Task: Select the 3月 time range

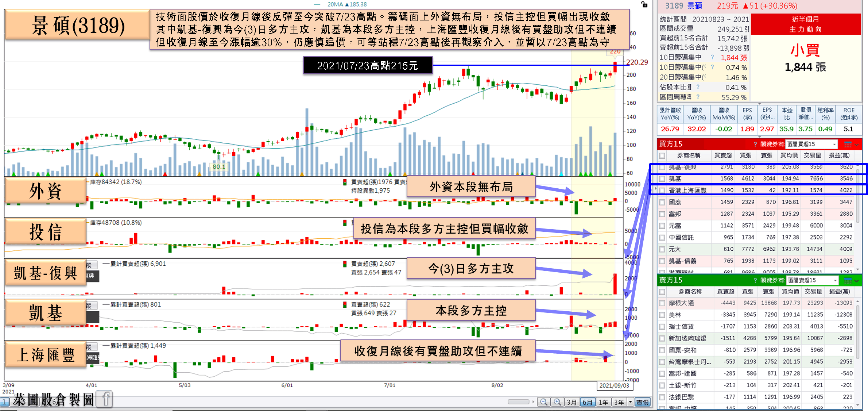Action: pyautogui.click(x=572, y=402)
